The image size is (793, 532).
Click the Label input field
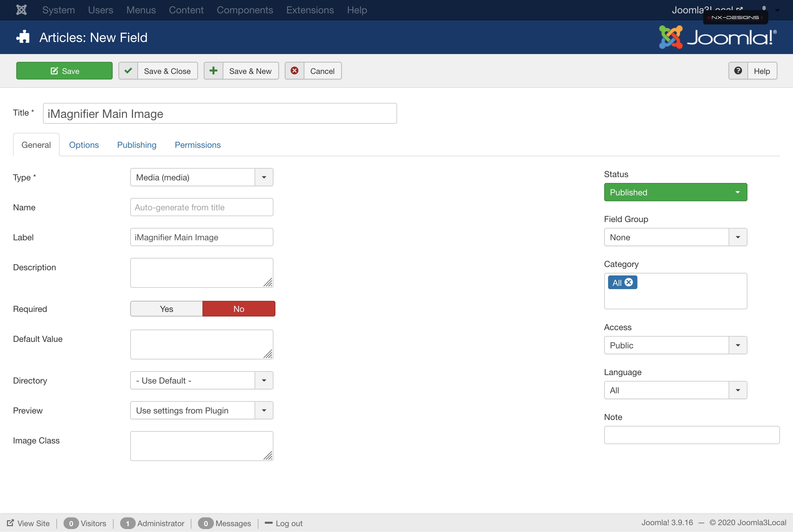[202, 237]
